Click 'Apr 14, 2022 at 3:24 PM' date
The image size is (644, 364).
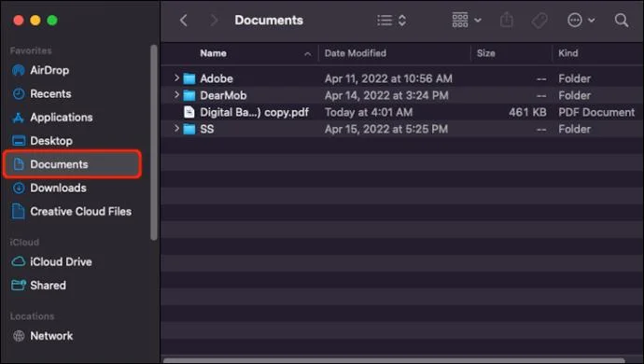point(386,95)
